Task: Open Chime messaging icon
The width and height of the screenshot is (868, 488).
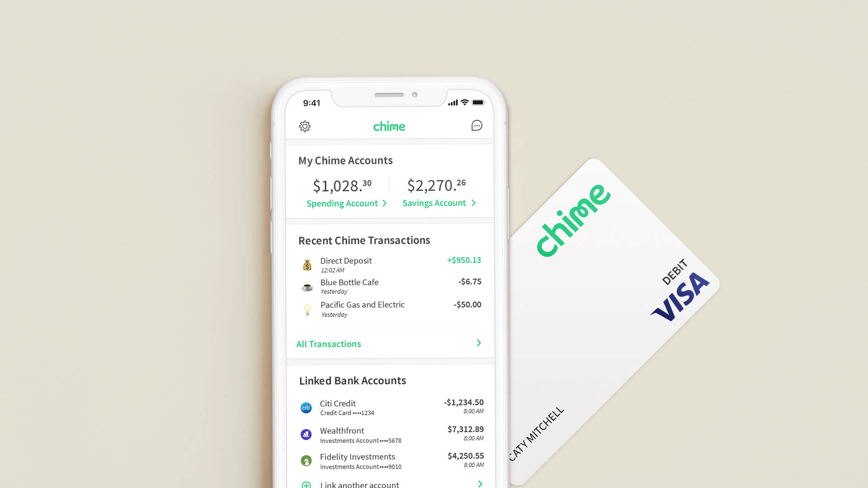Action: pos(476,126)
